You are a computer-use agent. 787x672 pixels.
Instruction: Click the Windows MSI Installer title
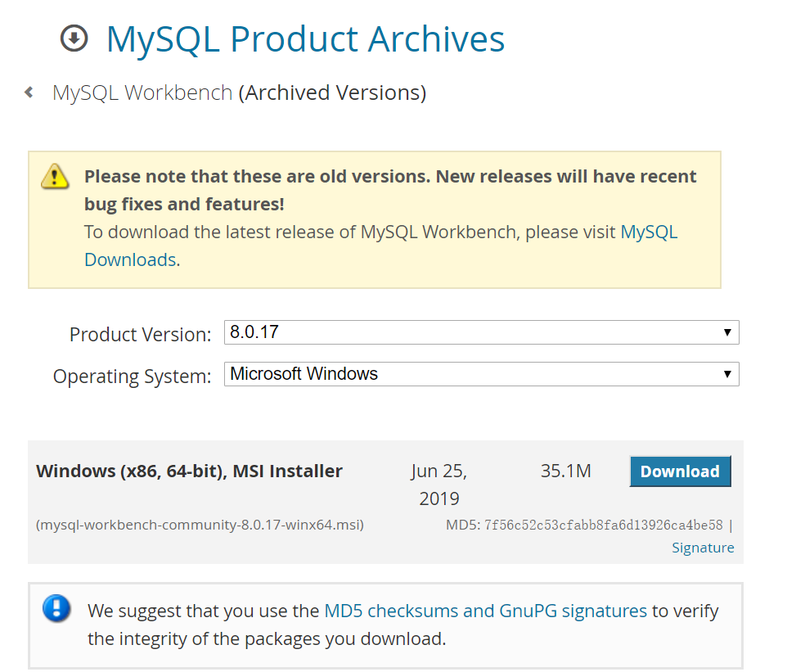[x=188, y=471]
